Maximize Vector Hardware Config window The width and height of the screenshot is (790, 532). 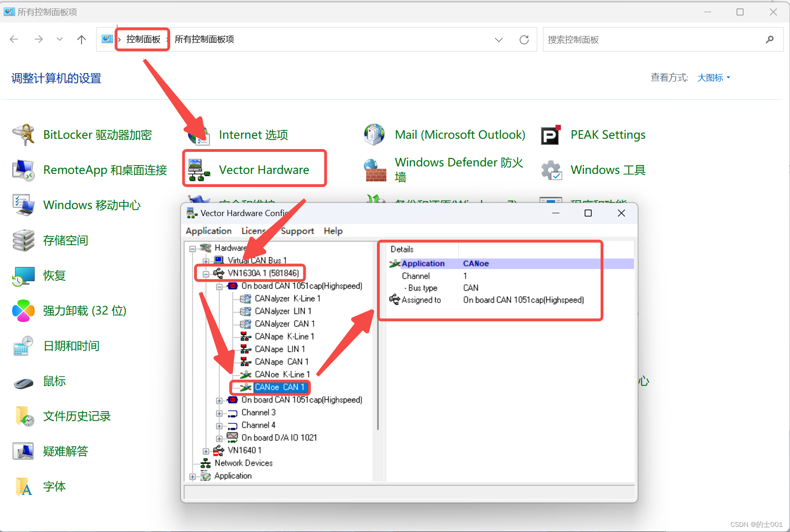pos(588,213)
